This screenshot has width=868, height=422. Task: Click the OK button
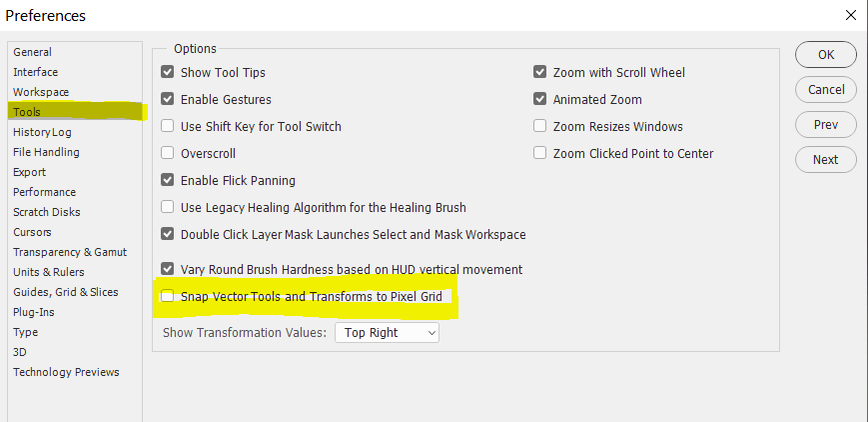click(825, 55)
